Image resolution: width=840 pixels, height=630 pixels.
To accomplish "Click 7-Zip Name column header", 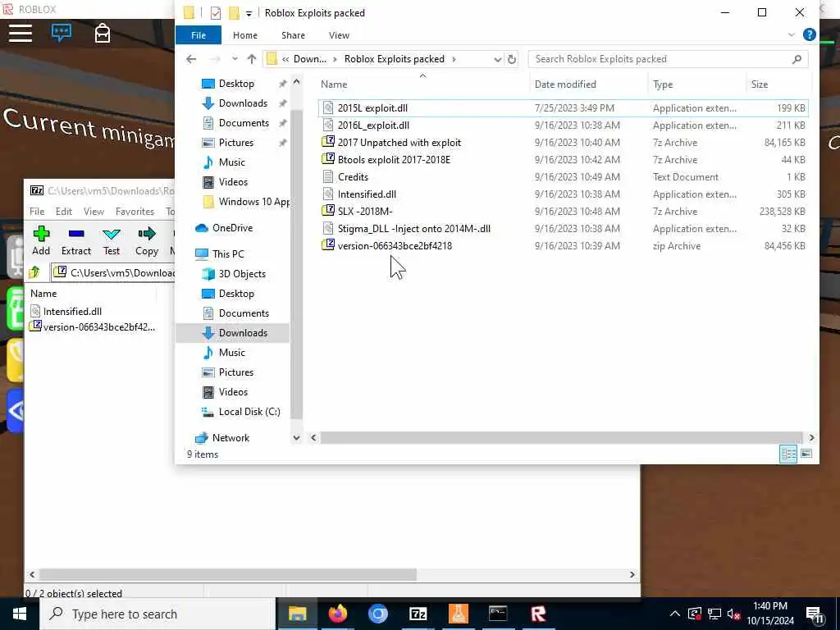I will pos(92,293).
